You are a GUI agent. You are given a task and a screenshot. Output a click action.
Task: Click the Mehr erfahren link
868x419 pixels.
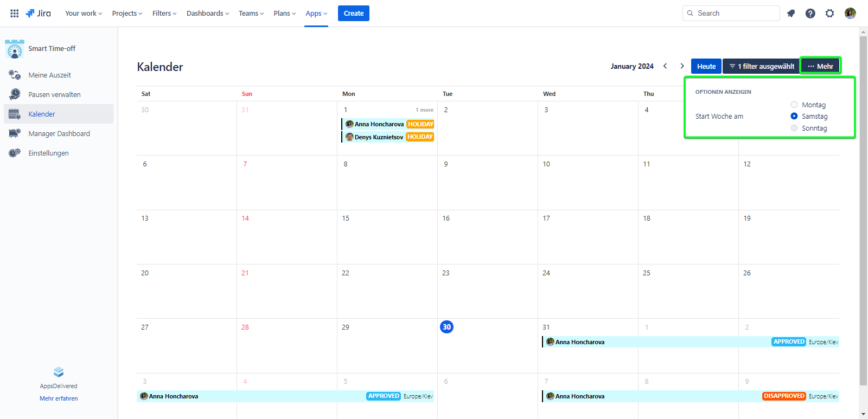59,398
